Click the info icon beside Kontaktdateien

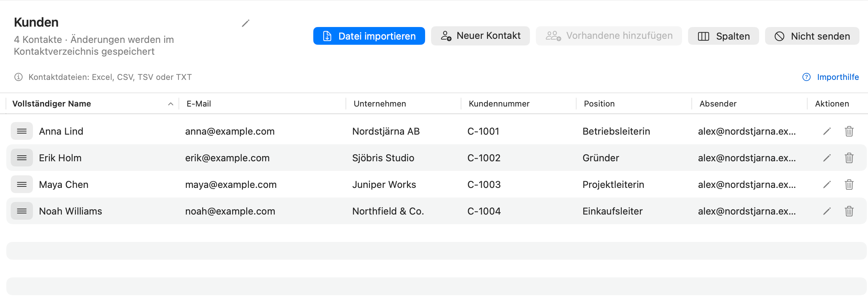pyautogui.click(x=19, y=77)
